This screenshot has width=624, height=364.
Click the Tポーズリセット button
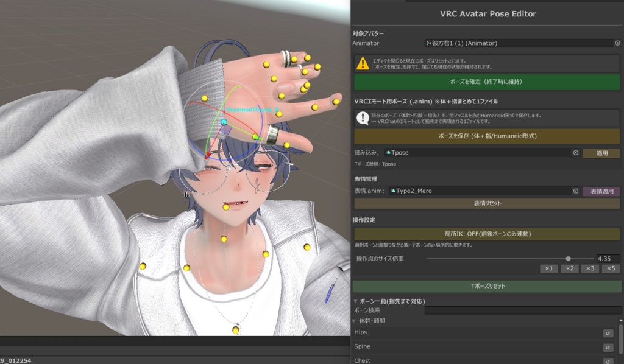[x=487, y=286]
